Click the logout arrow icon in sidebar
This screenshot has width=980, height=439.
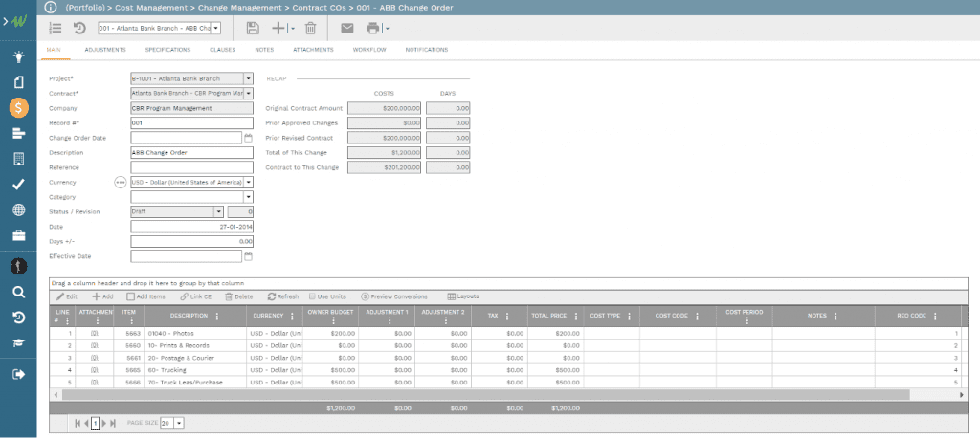[19, 374]
